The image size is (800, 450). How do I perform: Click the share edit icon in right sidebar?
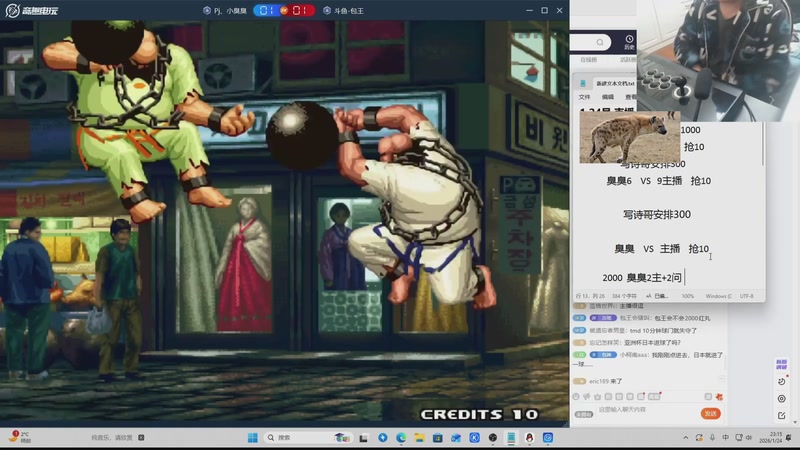tap(781, 416)
